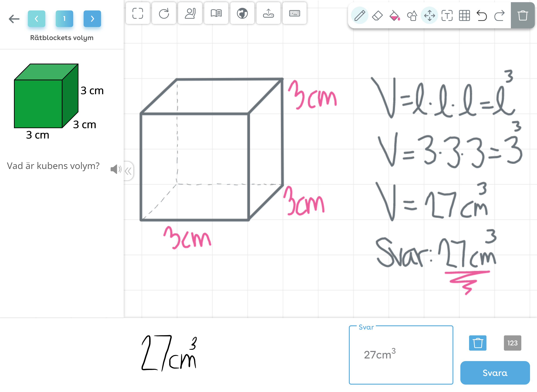Undo the last drawing stroke
This screenshot has height=392, width=537.
pos(482,15)
